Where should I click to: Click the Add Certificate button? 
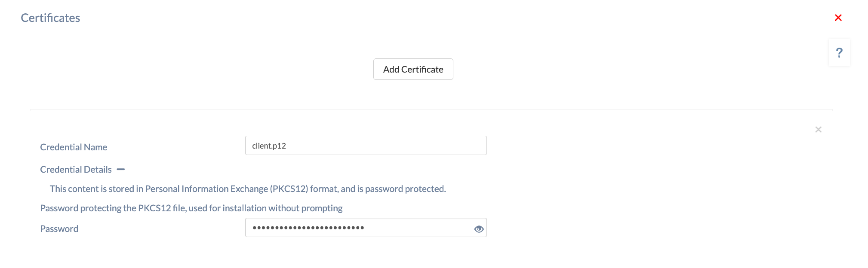click(x=413, y=69)
